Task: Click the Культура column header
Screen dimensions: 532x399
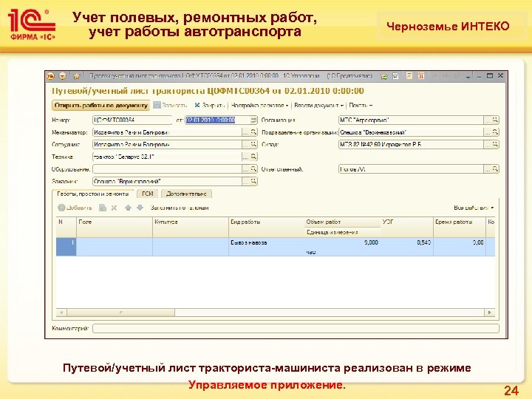Action: (x=191, y=227)
